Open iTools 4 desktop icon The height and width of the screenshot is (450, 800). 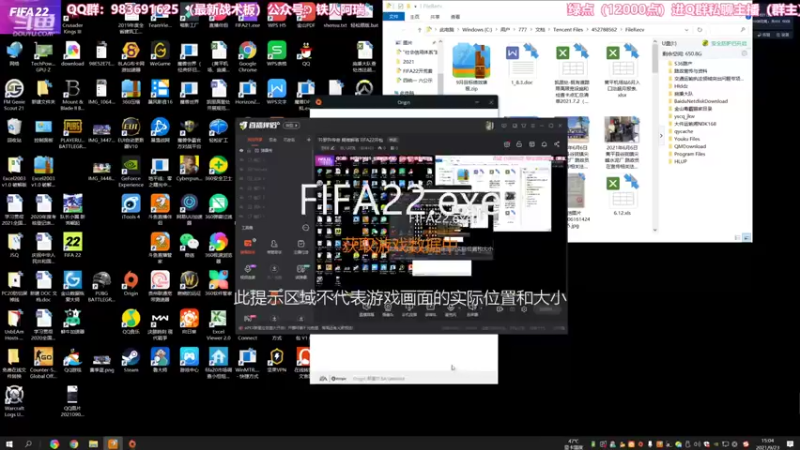click(x=131, y=207)
